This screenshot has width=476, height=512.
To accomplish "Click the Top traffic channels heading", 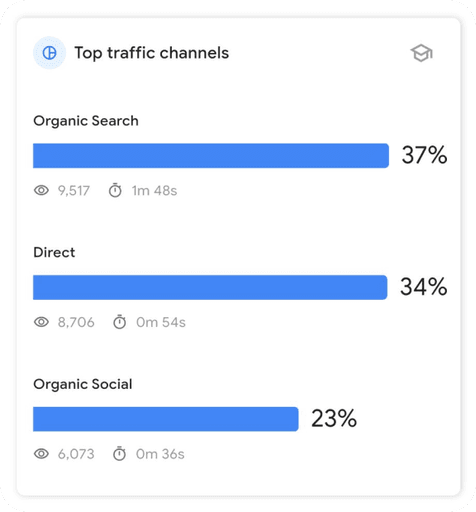I will pos(152,53).
